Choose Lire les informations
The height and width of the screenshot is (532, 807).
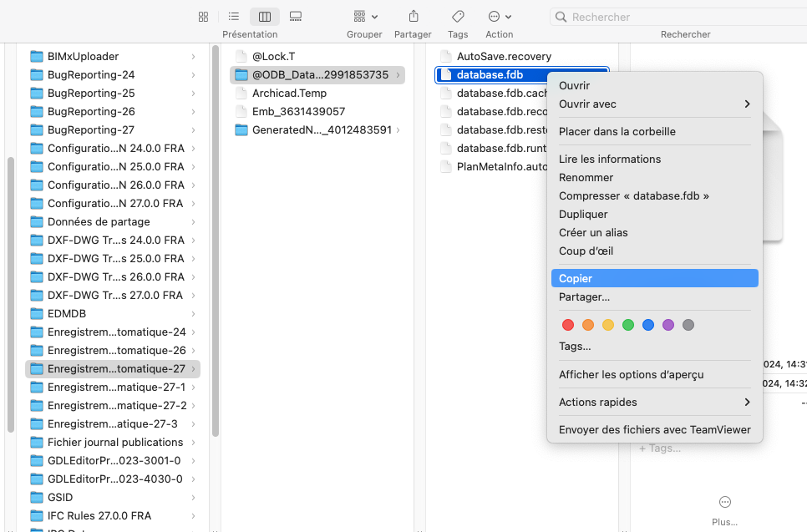pos(655,159)
